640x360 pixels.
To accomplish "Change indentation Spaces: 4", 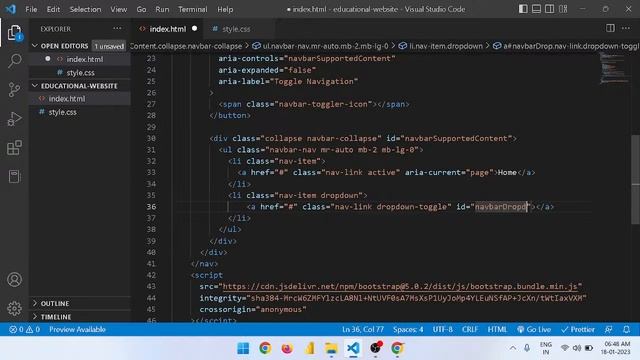I will point(408,329).
